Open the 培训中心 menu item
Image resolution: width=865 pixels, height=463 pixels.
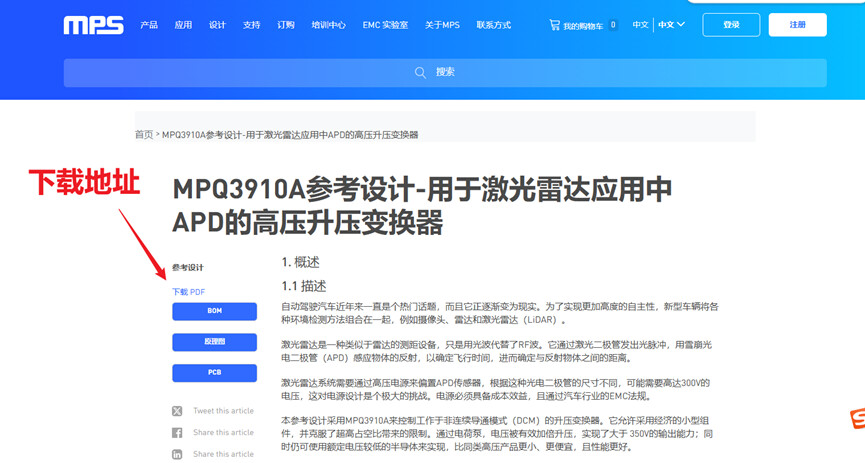[328, 25]
